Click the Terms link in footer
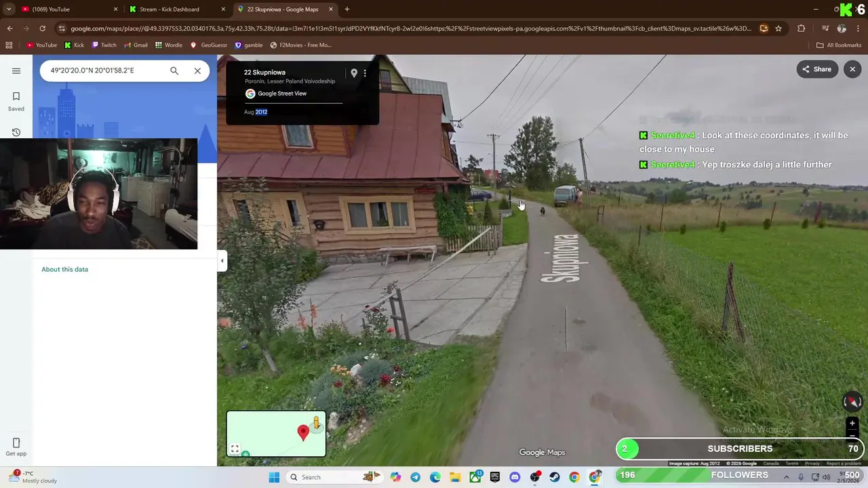Image resolution: width=868 pixels, height=488 pixels. [x=792, y=464]
